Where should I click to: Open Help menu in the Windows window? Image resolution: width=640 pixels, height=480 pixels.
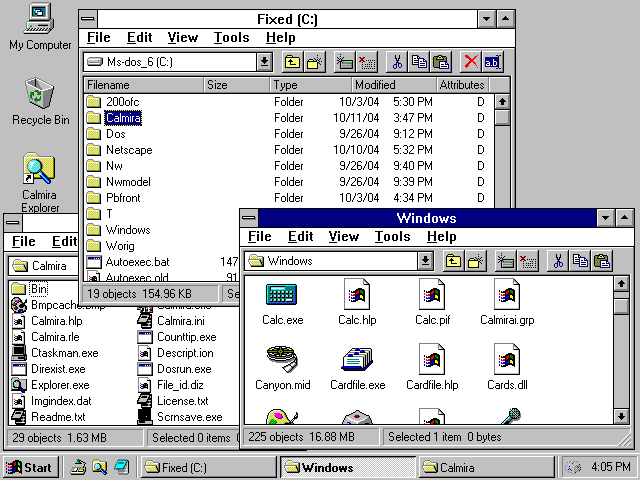441,237
